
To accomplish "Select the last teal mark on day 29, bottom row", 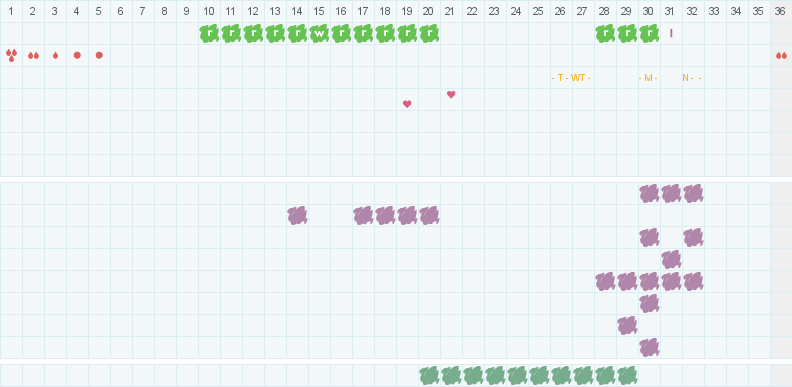I will click(627, 376).
